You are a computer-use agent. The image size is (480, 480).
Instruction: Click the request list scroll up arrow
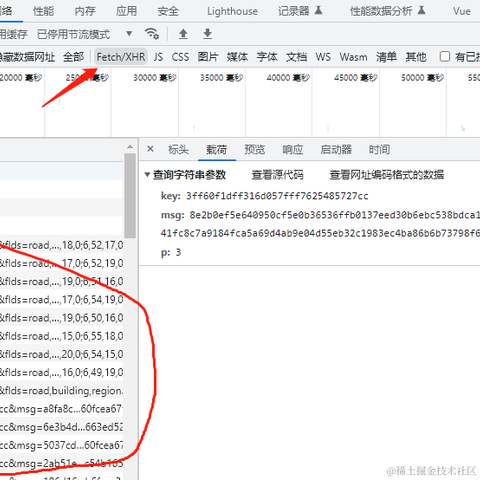(x=130, y=147)
